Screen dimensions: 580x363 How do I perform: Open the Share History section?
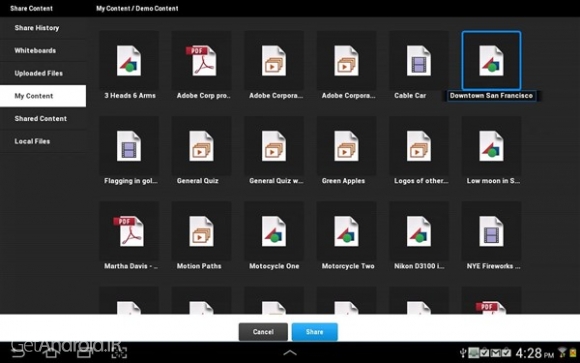tap(43, 28)
